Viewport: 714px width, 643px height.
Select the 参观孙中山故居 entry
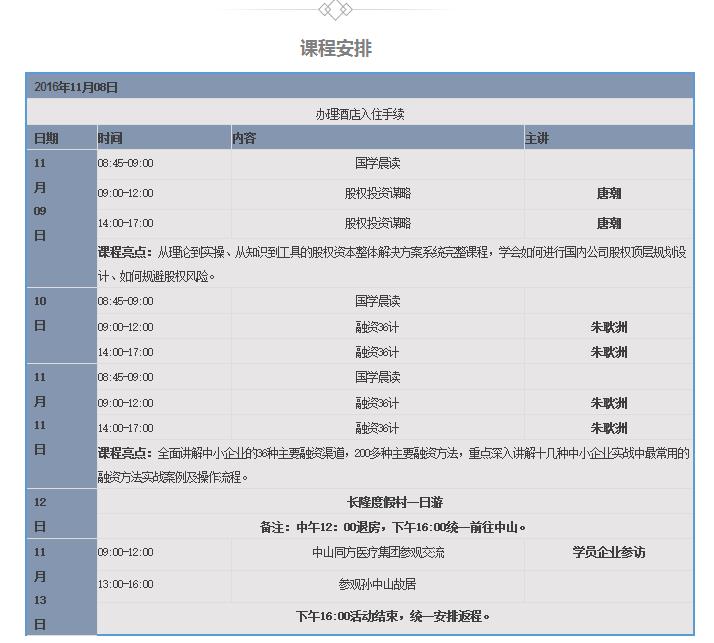click(377, 584)
